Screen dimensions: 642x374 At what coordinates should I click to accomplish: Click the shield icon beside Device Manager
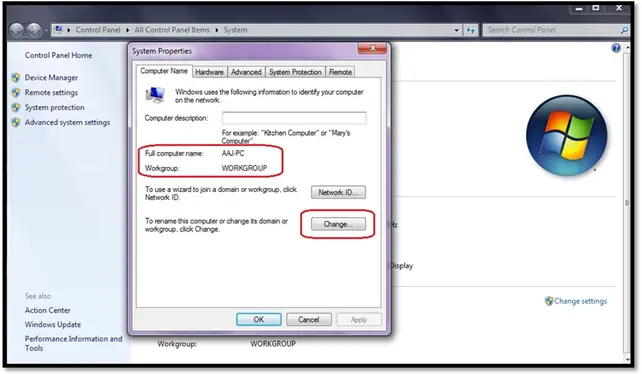coord(16,77)
